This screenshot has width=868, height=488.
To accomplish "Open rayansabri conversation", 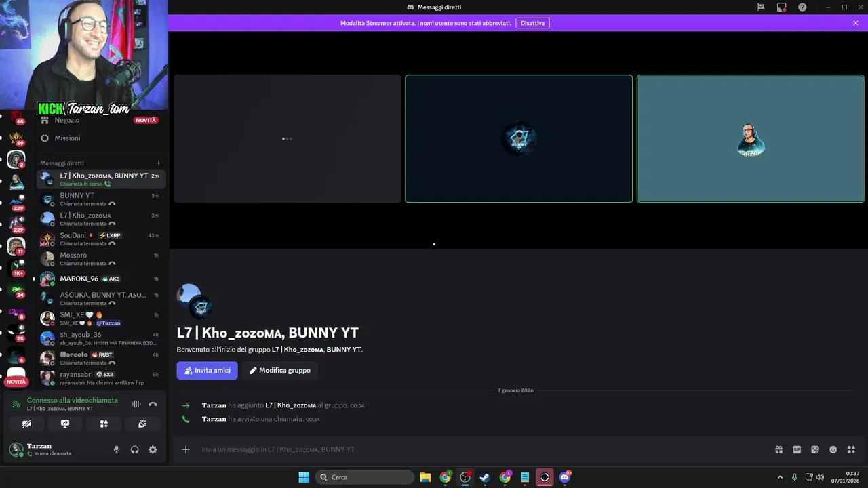I will coord(100,378).
